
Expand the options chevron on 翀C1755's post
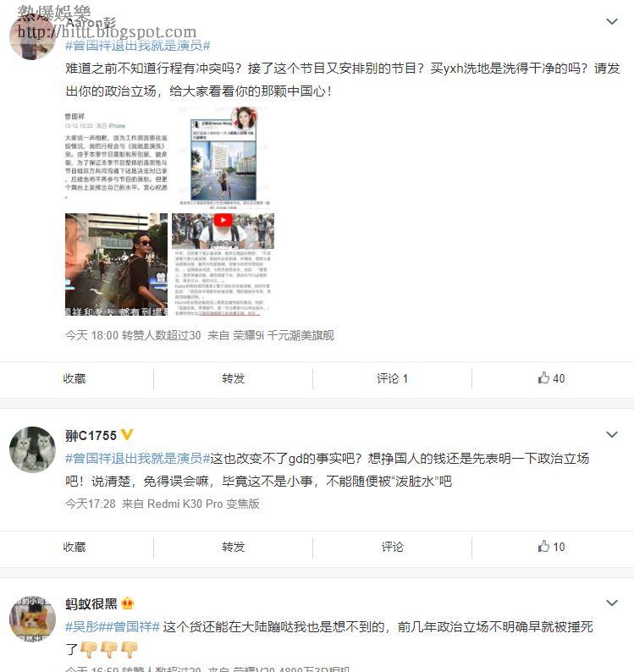pos(612,434)
